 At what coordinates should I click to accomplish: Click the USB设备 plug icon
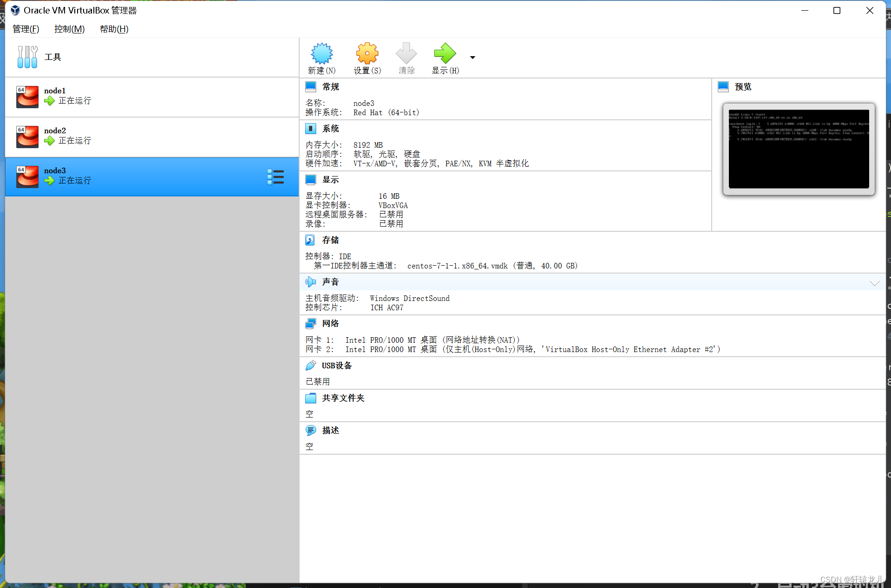310,366
